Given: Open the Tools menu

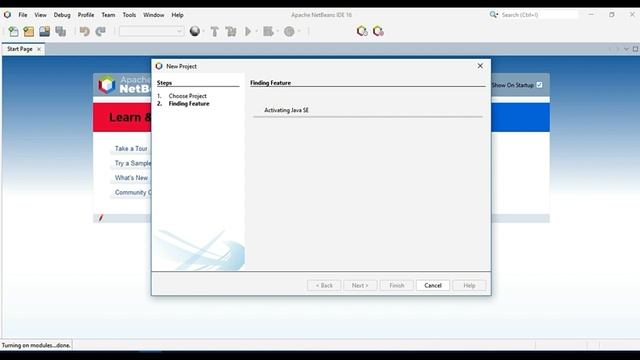Looking at the screenshot, I should click(x=129, y=15).
